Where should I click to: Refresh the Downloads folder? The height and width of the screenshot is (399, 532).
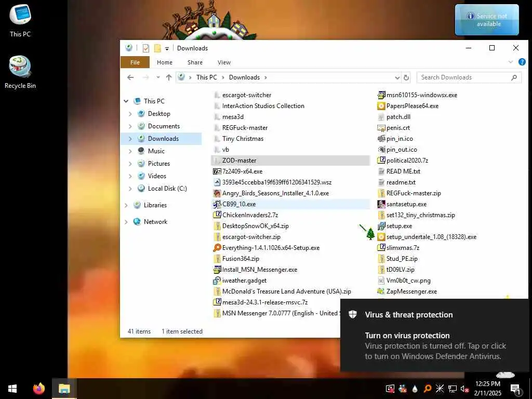click(x=406, y=78)
